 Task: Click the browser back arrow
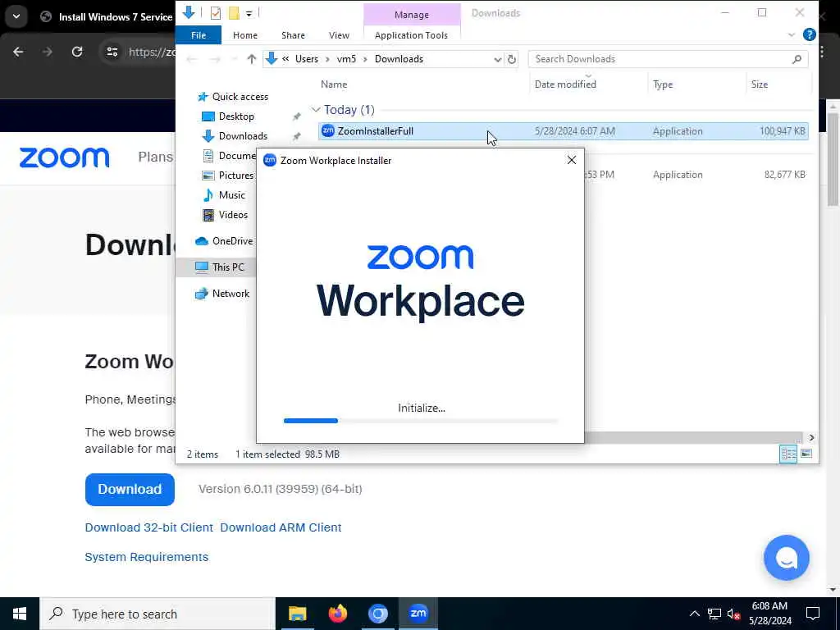coord(18,52)
